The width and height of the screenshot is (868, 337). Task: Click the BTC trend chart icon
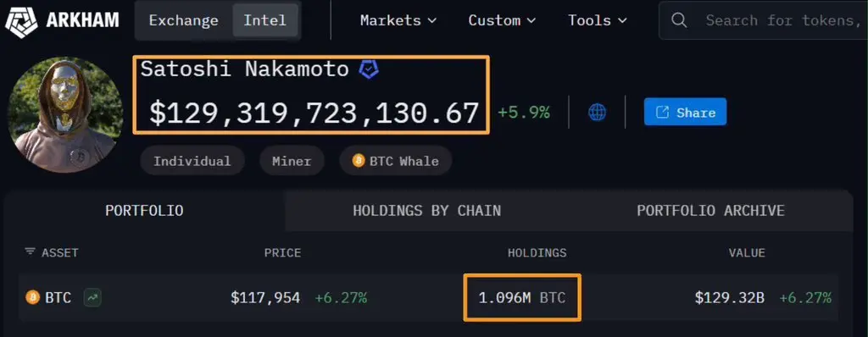(x=92, y=298)
